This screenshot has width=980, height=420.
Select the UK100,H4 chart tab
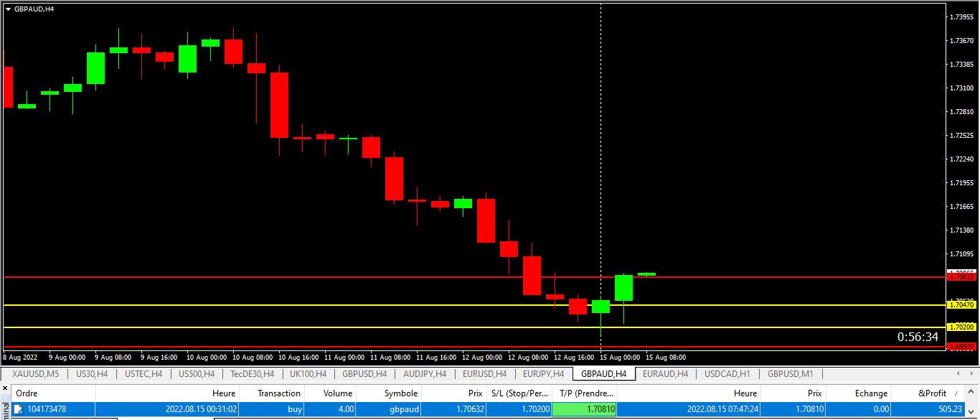coord(308,374)
